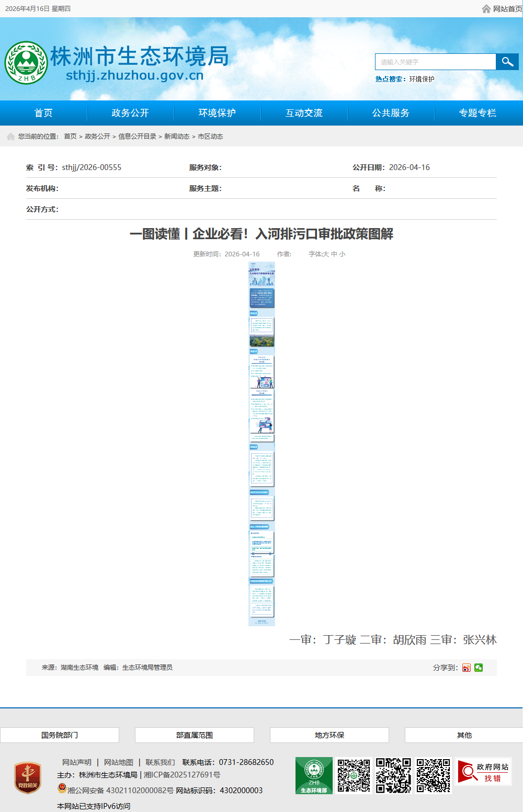Viewport: 523px width, 812px height.
Task: Click the 环境保护 hot search link
Action: (x=422, y=79)
